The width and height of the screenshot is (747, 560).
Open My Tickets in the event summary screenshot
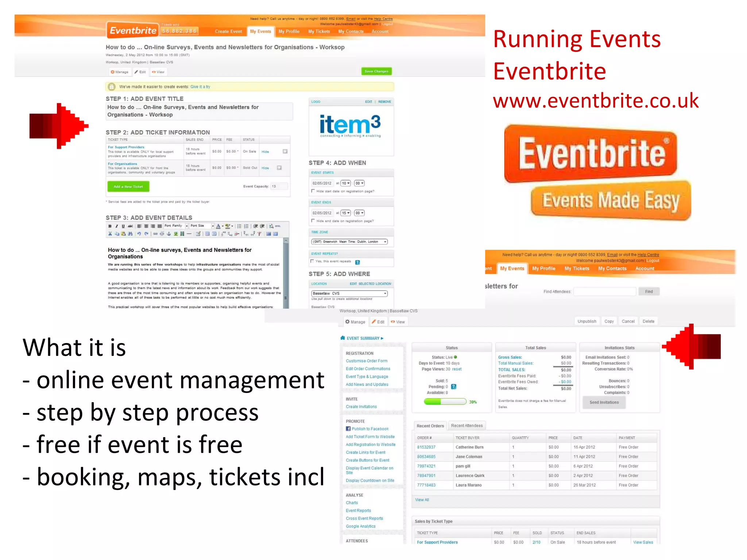577,268
